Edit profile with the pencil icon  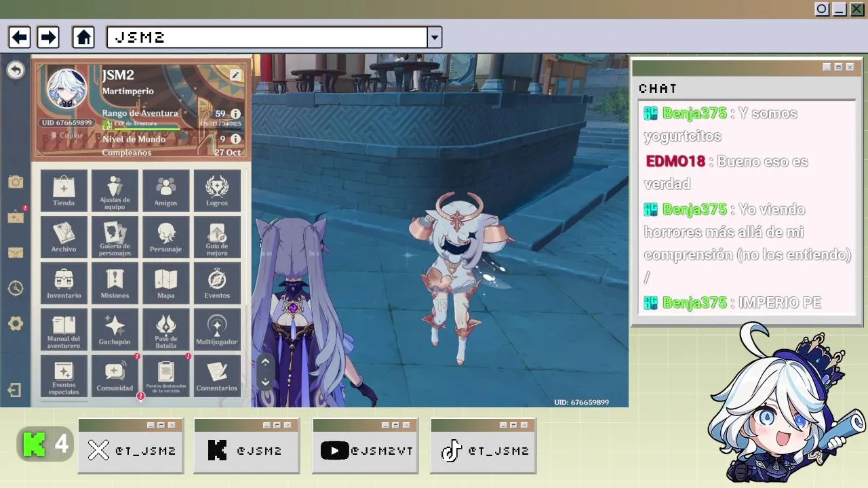235,75
